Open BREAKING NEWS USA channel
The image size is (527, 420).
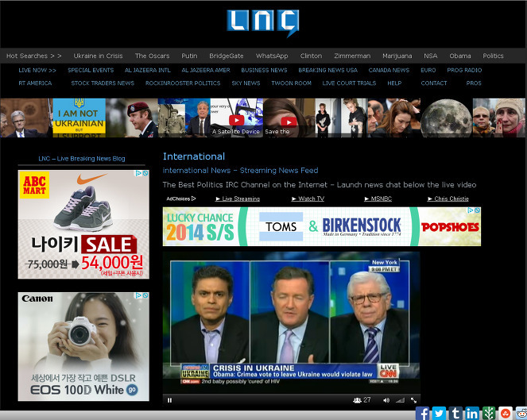[328, 70]
